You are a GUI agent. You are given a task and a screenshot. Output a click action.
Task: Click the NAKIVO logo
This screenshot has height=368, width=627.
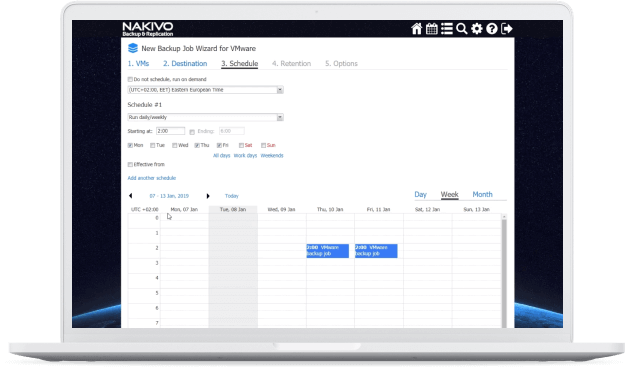click(x=148, y=29)
